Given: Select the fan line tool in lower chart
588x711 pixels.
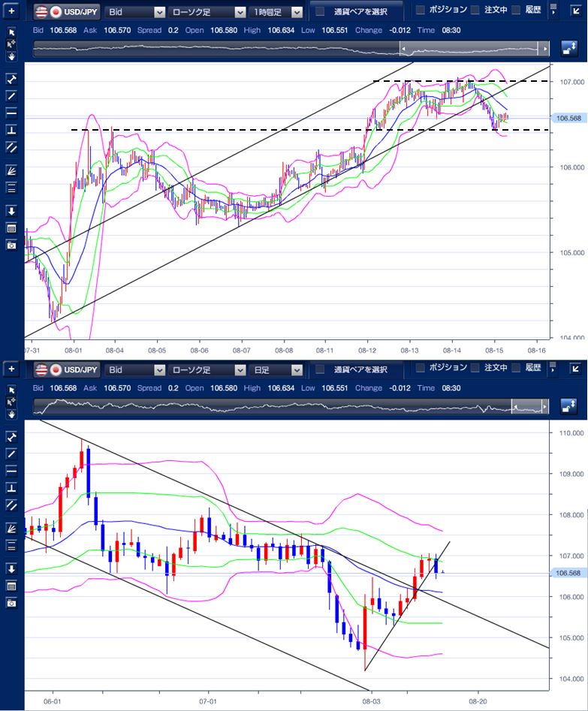Looking at the screenshot, I should (11, 528).
